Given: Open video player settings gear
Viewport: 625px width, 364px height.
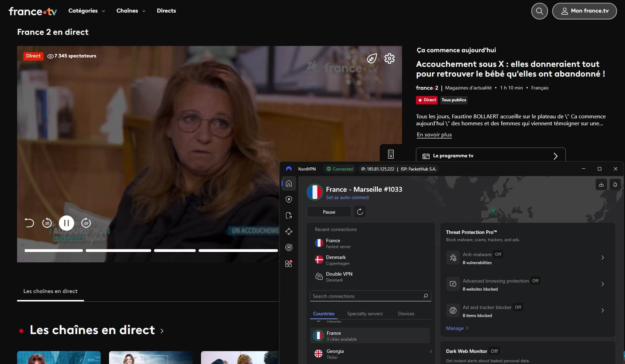Looking at the screenshot, I should [x=389, y=58].
